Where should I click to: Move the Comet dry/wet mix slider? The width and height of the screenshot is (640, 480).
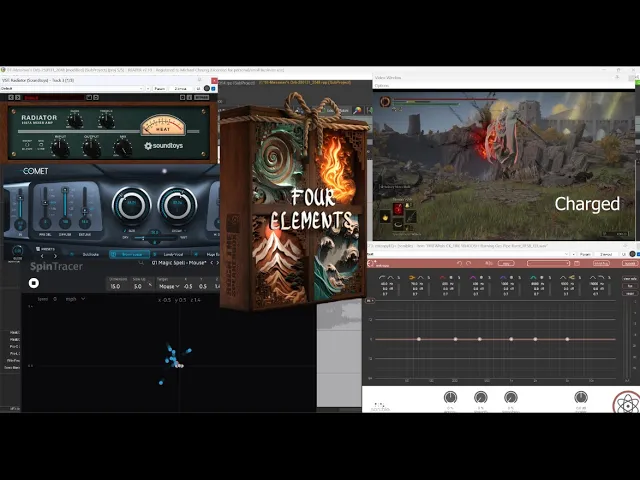tap(155, 238)
